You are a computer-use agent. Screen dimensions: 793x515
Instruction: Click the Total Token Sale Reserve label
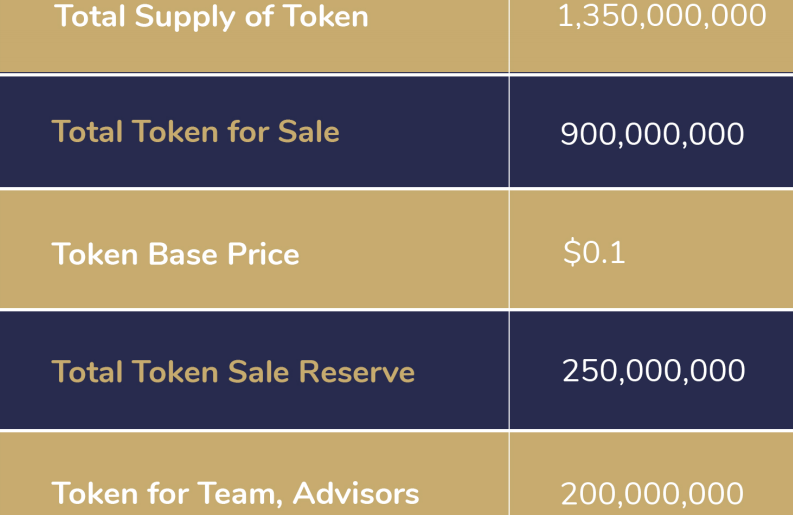(x=233, y=372)
